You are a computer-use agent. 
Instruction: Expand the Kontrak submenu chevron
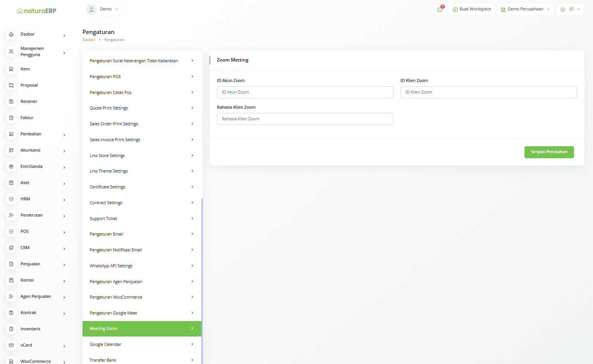coord(64,314)
